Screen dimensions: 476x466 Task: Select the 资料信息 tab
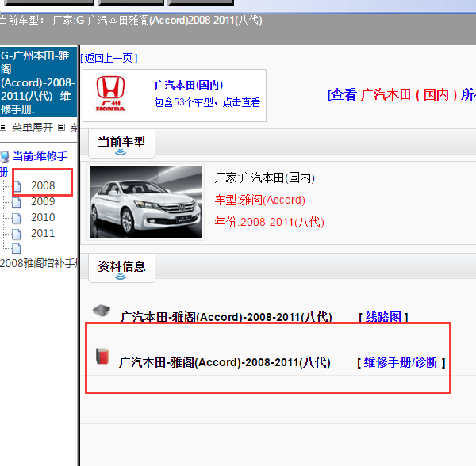121,268
